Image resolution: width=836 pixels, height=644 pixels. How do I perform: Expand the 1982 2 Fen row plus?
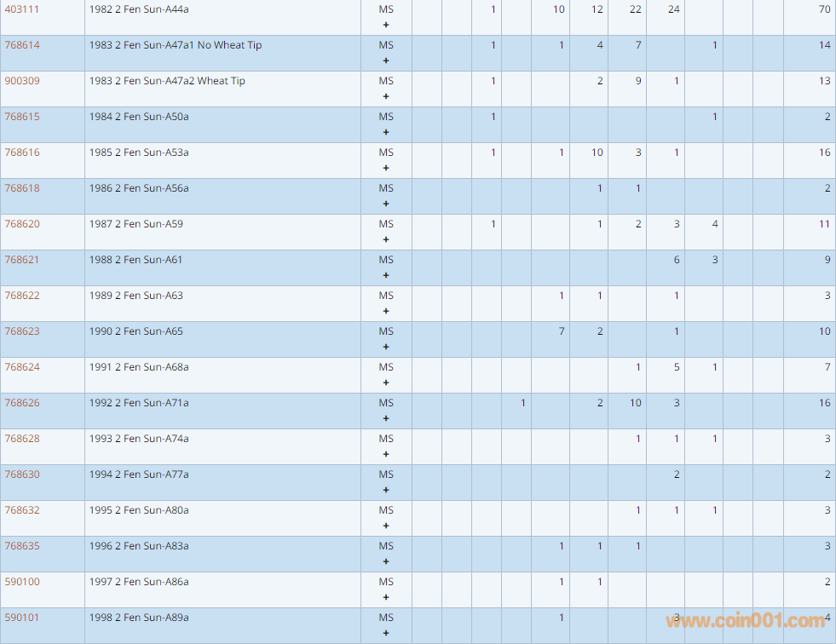pos(386,25)
